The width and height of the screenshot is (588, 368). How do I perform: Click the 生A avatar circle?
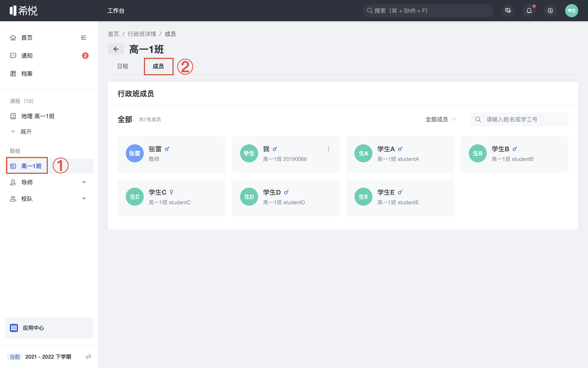pos(363,153)
